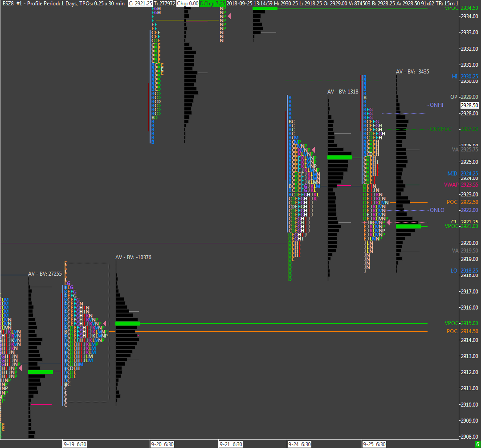Select the green VPOC volume bar on 9-19
The width and height of the screenshot is (481, 448).
(128, 323)
